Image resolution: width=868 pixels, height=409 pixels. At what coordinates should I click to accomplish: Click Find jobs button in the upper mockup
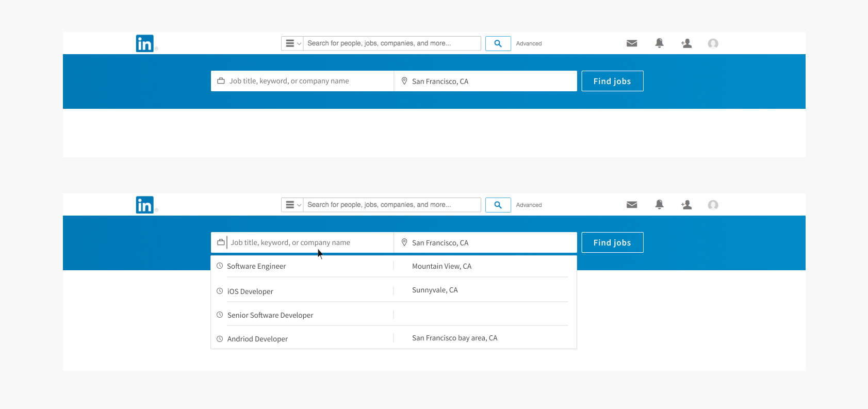point(612,81)
